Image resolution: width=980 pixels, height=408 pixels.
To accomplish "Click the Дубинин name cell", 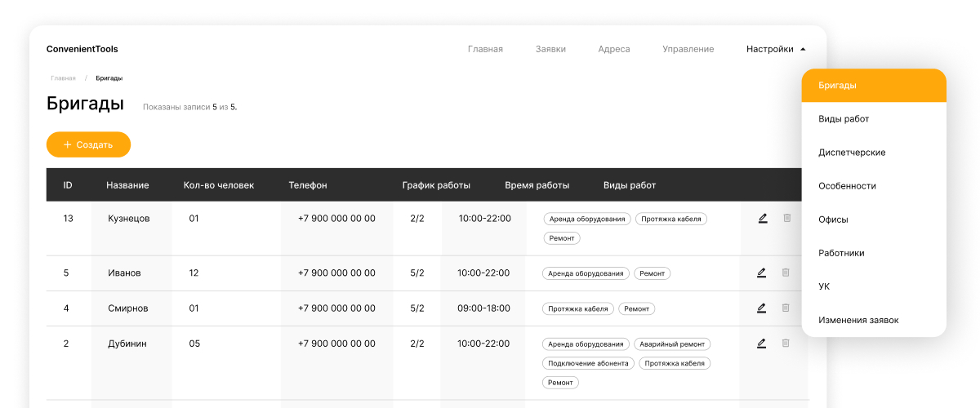I will coord(127,344).
